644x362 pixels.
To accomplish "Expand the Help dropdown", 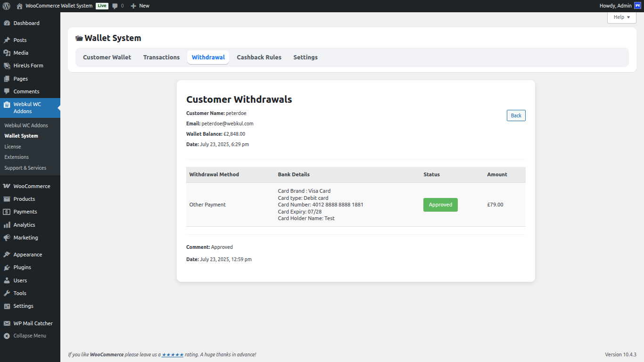I will [621, 17].
